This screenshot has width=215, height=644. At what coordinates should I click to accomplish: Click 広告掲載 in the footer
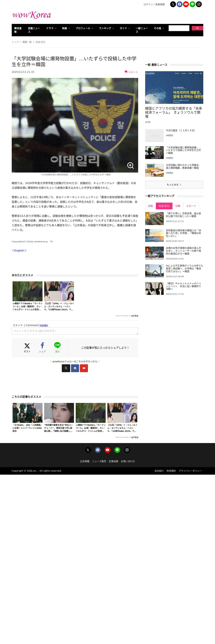pyautogui.click(x=85, y=461)
